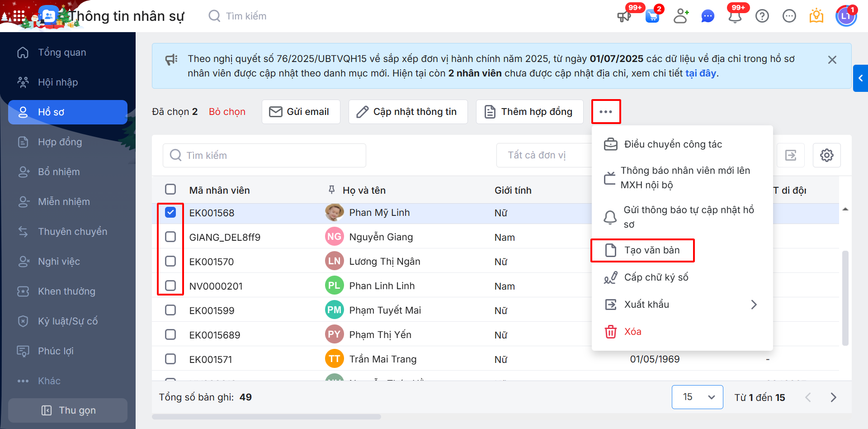Open Hội nhập in the sidebar
Image resolution: width=868 pixels, height=429 pixels.
pos(68,82)
